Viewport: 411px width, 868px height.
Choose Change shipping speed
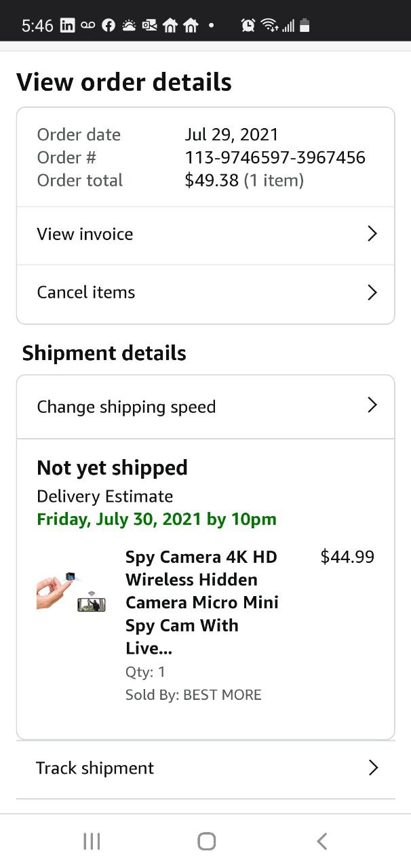click(126, 407)
